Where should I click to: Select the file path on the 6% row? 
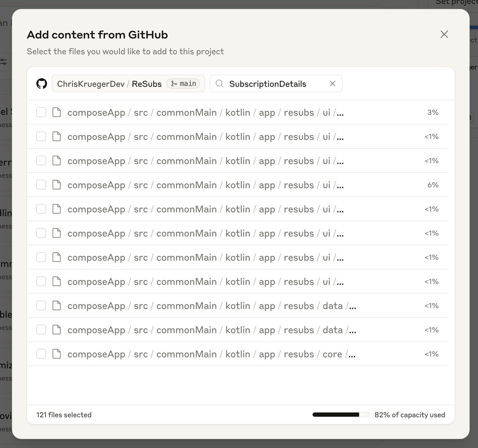coord(206,185)
